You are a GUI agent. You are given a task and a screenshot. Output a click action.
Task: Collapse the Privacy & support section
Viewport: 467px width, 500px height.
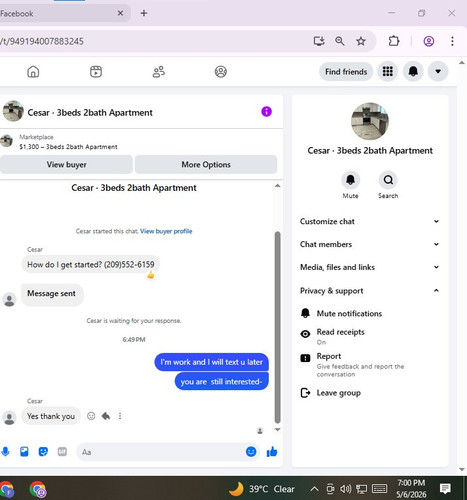click(x=369, y=291)
